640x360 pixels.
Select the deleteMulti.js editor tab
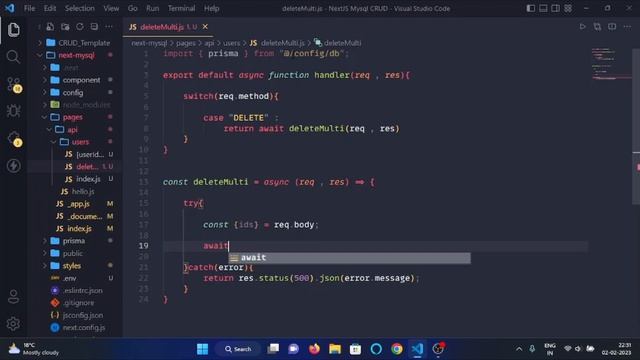[x=168, y=27]
